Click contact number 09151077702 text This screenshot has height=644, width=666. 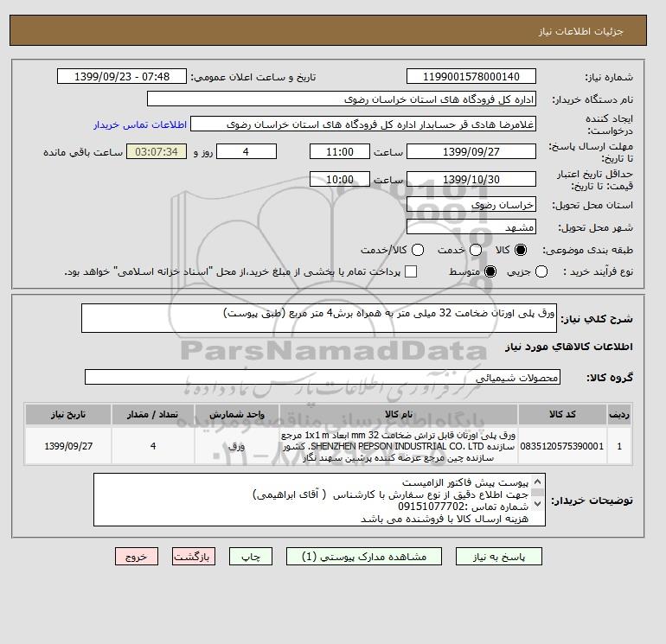tap(431, 507)
